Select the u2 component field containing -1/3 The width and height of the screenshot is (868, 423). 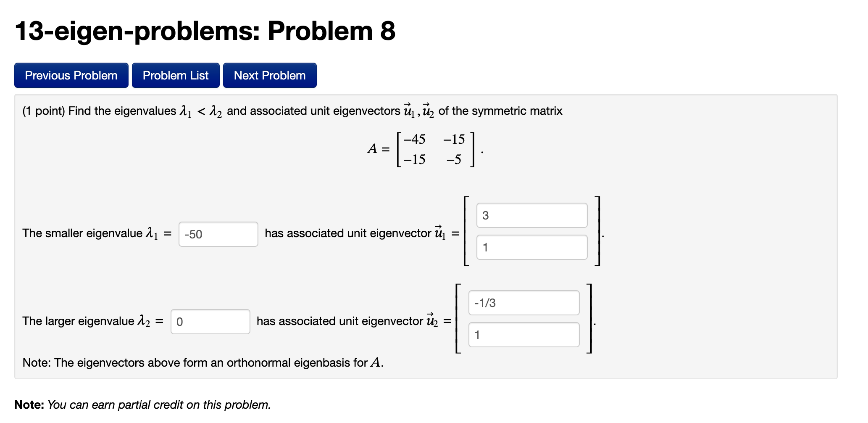click(x=523, y=303)
